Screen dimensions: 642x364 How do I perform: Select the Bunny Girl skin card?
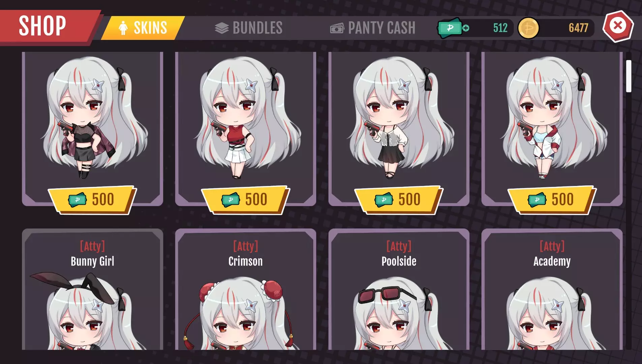tap(93, 290)
